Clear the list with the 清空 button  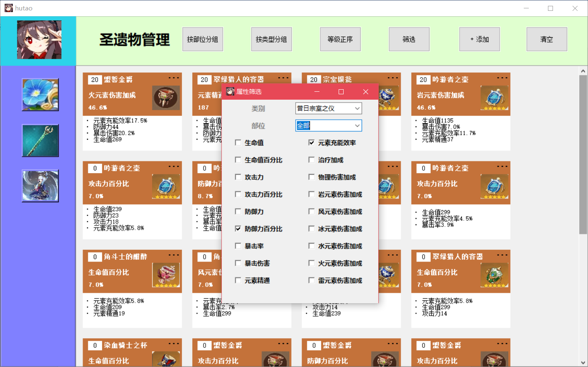[547, 39]
